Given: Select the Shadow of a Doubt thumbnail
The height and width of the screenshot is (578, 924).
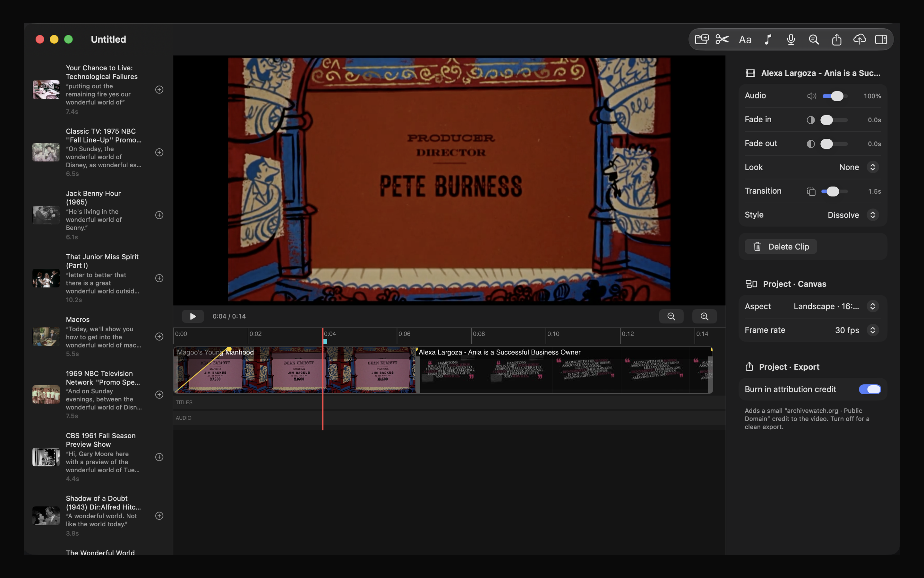Looking at the screenshot, I should [x=46, y=516].
